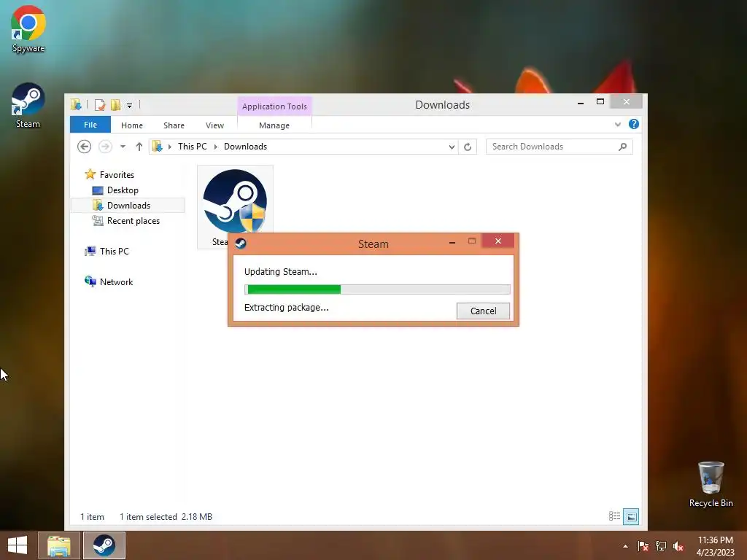Minimize the Downloads window

coord(580,102)
